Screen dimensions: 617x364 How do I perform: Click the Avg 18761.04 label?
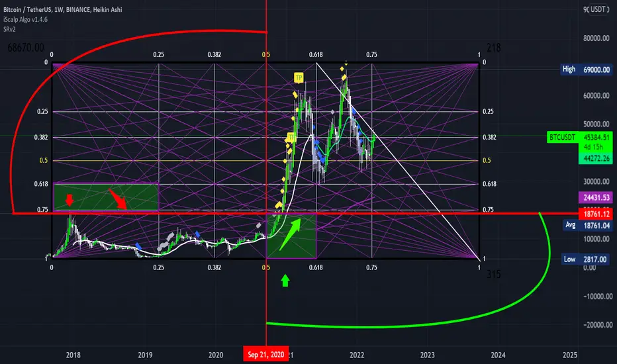click(x=587, y=226)
